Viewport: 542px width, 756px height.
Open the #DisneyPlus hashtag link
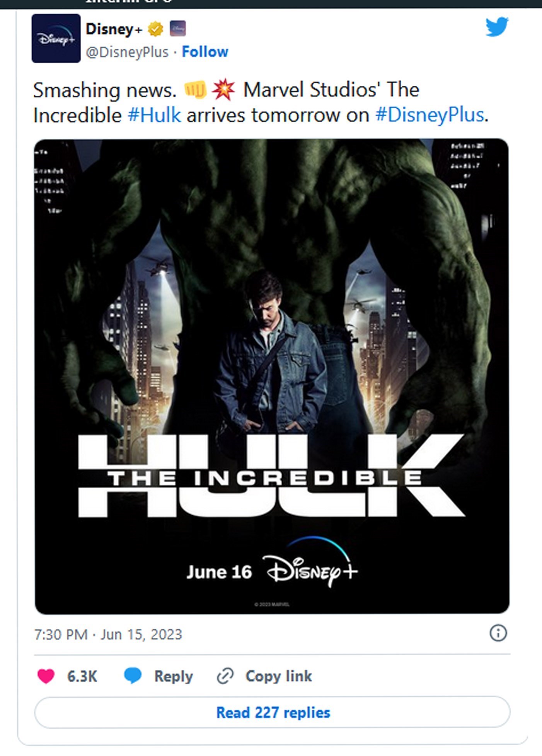point(430,115)
